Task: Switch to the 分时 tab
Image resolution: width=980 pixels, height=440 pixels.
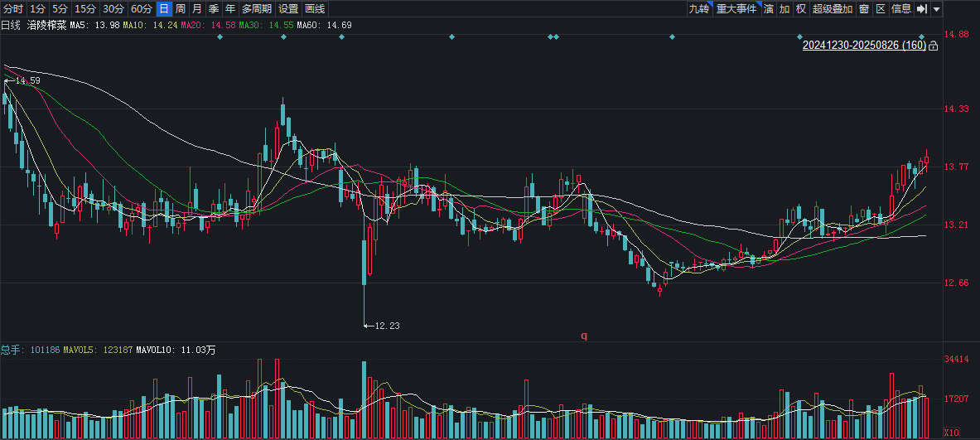Action: [13, 9]
